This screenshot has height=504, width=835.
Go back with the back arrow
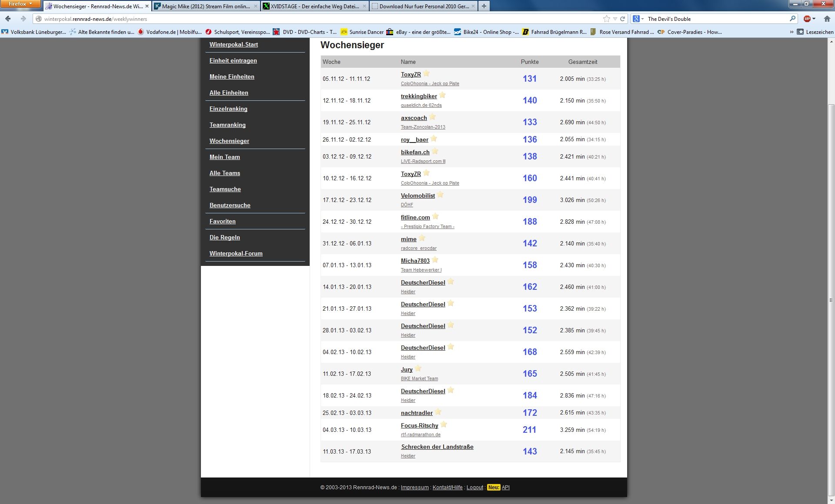pos(8,19)
